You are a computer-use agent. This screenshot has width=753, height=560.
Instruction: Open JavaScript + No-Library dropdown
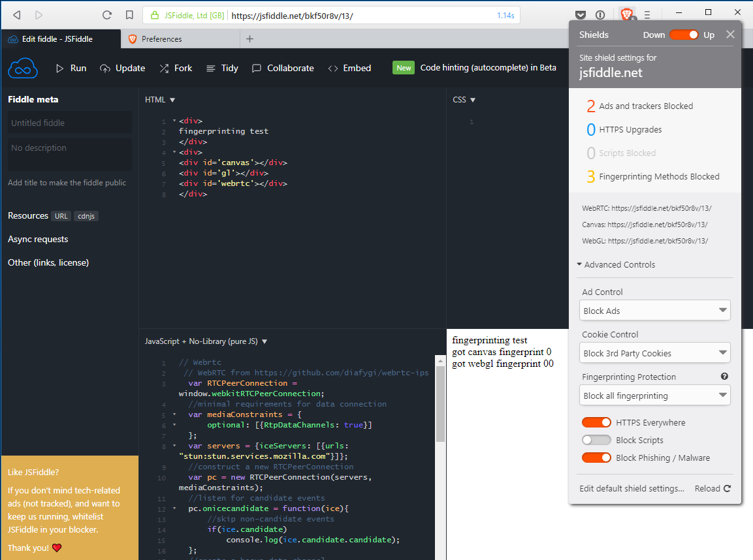pyautogui.click(x=206, y=341)
